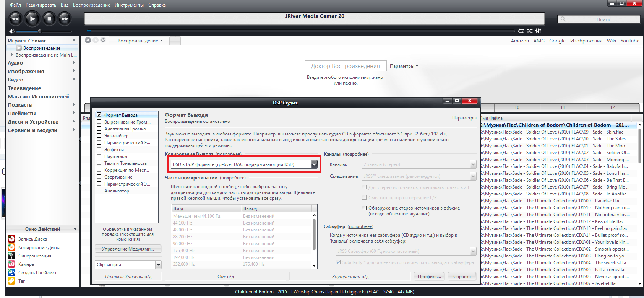644x298 pixels.
Task: Open the Воспроизведение menu in menu bar
Action: 91,5
